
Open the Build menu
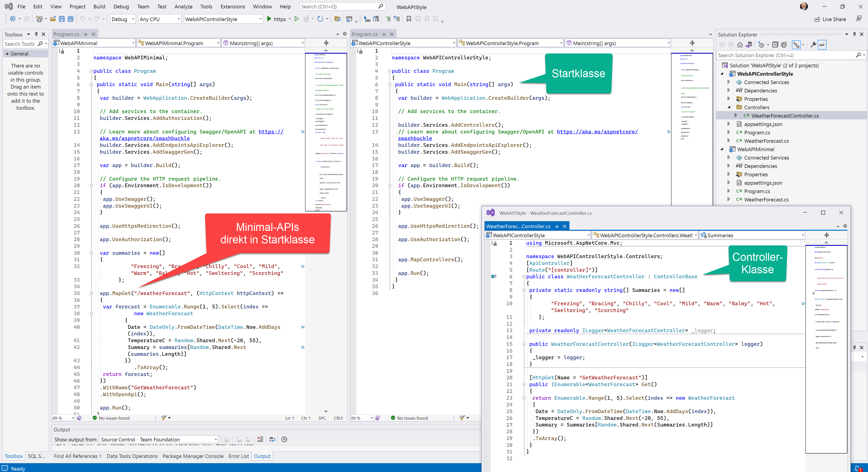point(99,6)
